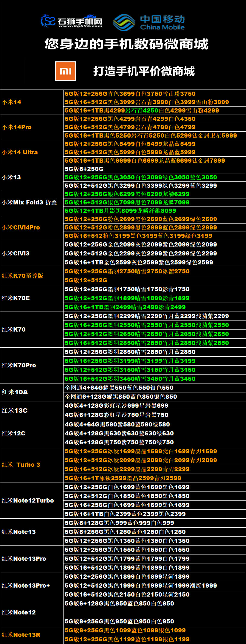Select row 5G版16+256G墨羽3199晴雪3199竹月蓝3199
Screen dimensions: 246x644
pos(155,361)
